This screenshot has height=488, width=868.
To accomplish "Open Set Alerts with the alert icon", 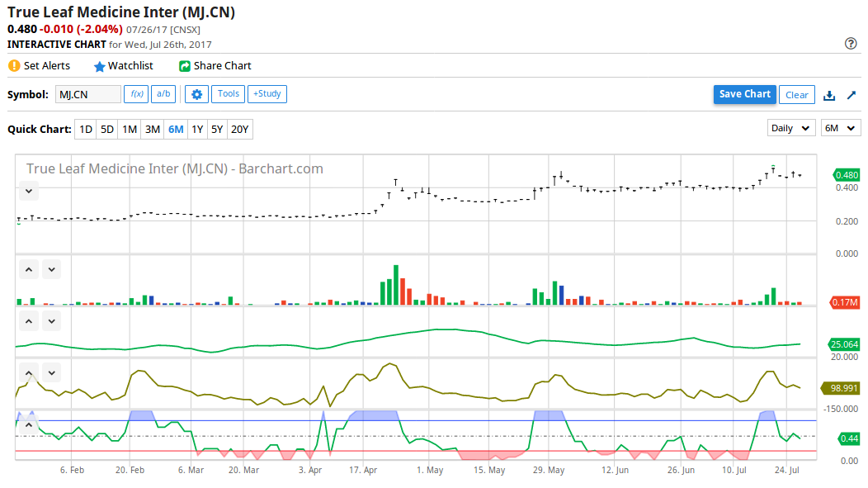I will [x=13, y=65].
